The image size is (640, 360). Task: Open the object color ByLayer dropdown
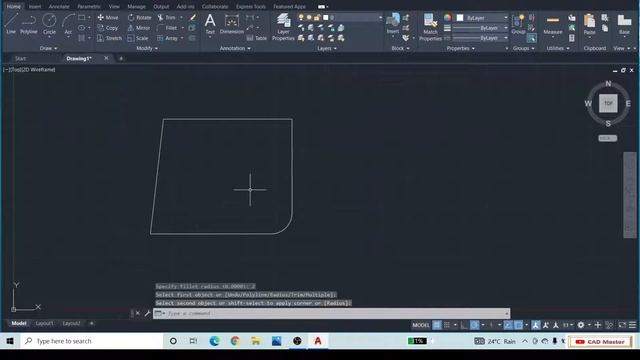482,18
